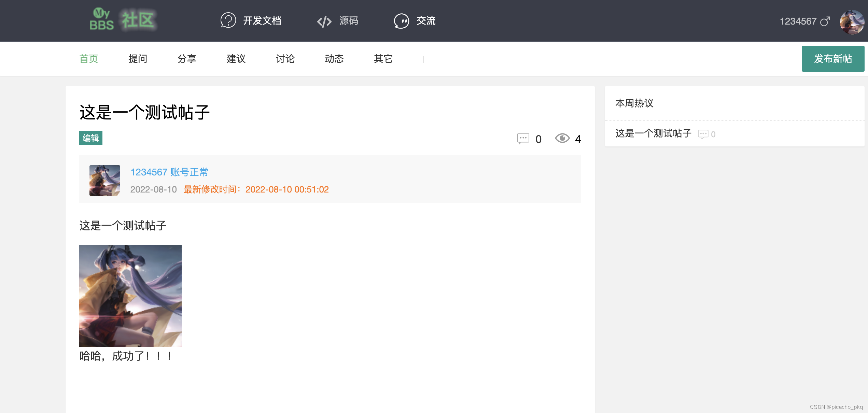Screen dimensions: 868x413
Task: Open hot topic 这是一个测试帖子 in sidebar
Action: click(x=653, y=133)
